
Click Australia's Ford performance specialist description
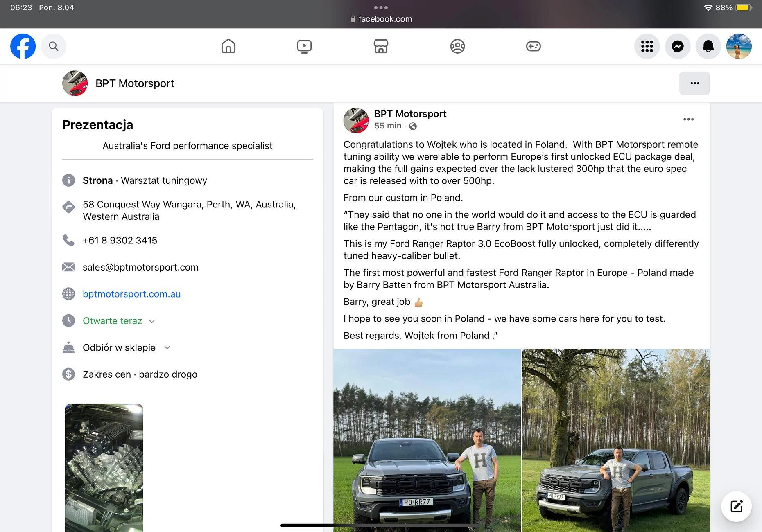(188, 146)
